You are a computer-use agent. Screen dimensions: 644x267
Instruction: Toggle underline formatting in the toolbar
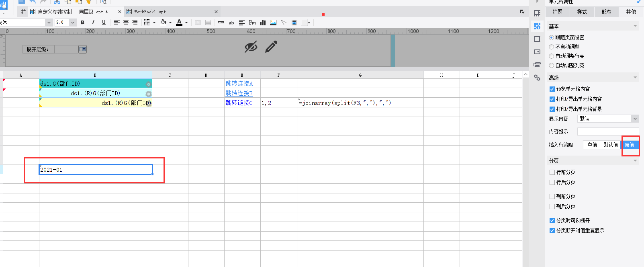coord(104,23)
